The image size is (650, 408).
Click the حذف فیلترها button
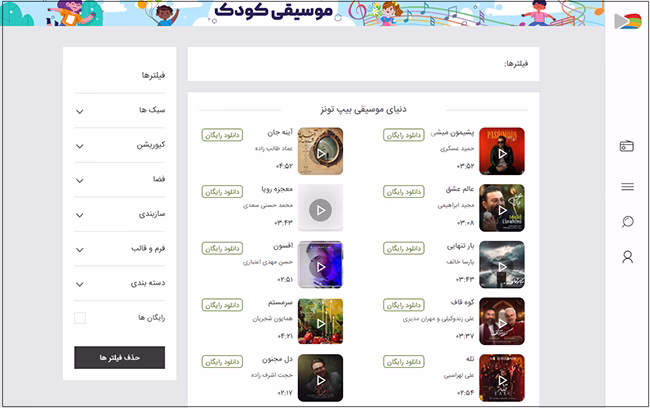click(119, 357)
